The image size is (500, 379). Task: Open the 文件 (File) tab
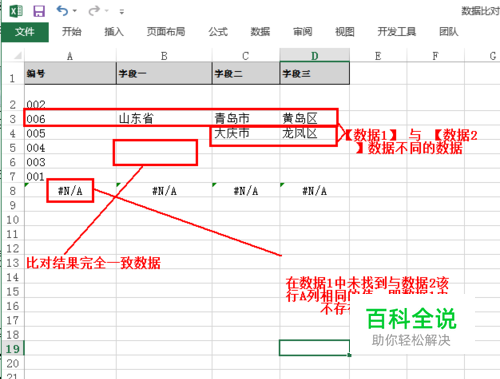pyautogui.click(x=25, y=32)
